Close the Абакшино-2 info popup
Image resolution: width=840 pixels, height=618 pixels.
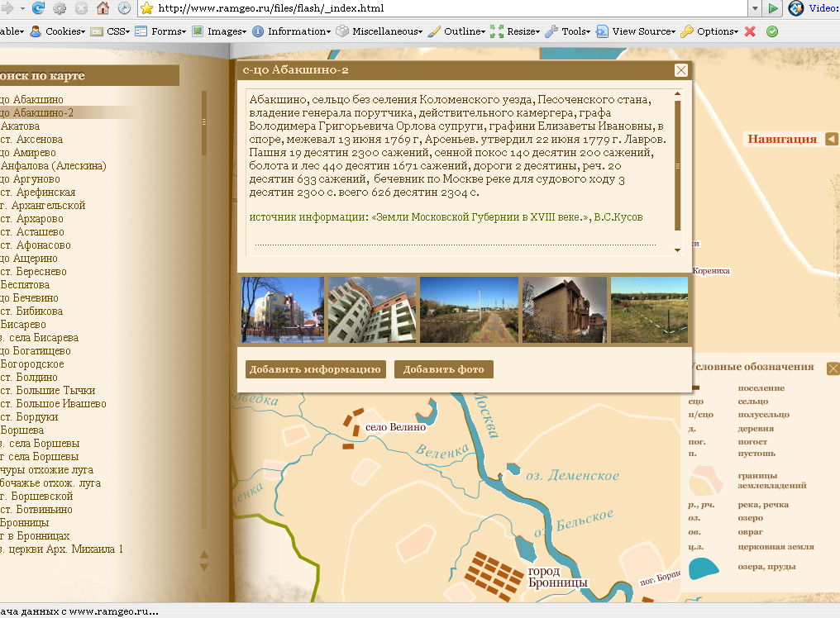681,70
